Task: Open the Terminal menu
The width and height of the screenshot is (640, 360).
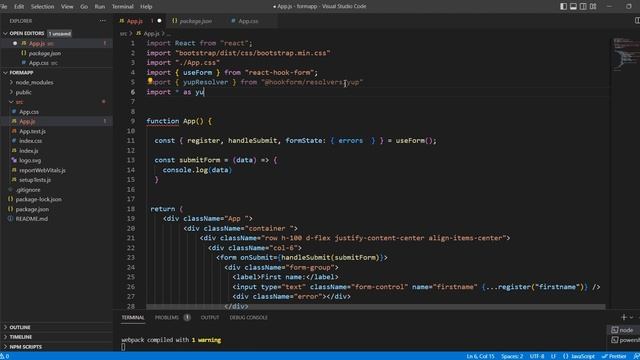Action: click(x=122, y=7)
